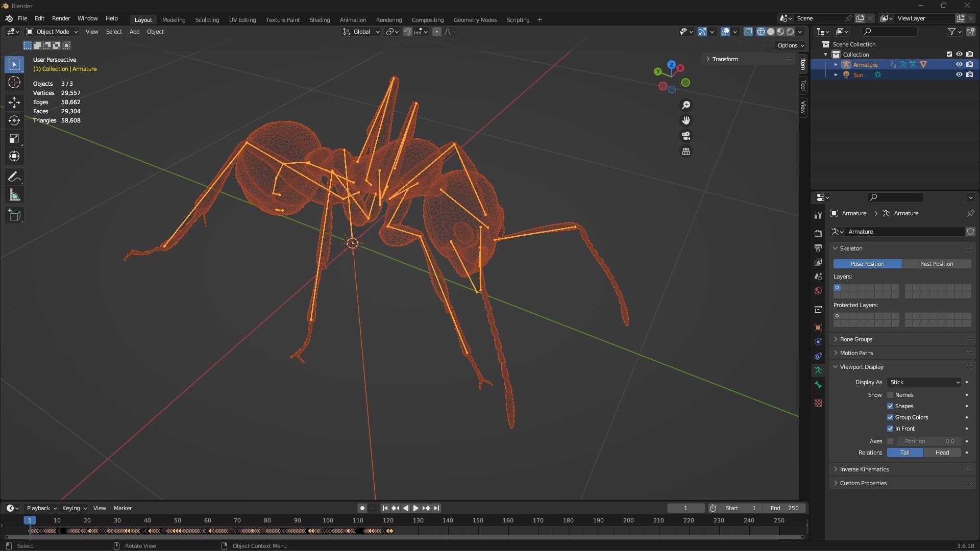Select the Cursor tool in toolbar
The width and height of the screenshot is (980, 551).
[x=14, y=83]
